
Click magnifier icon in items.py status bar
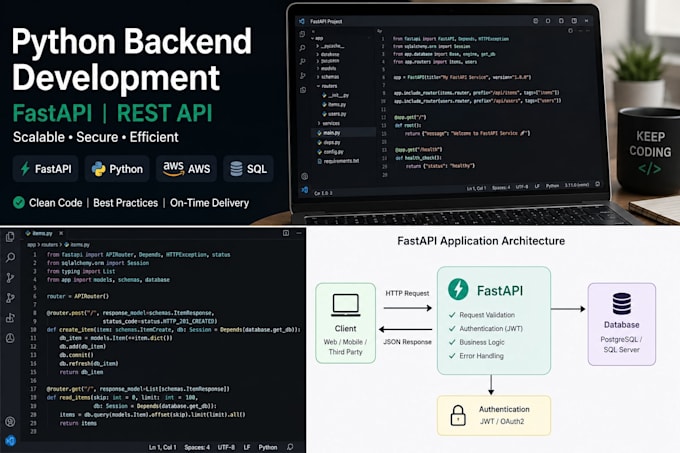[x=290, y=447]
